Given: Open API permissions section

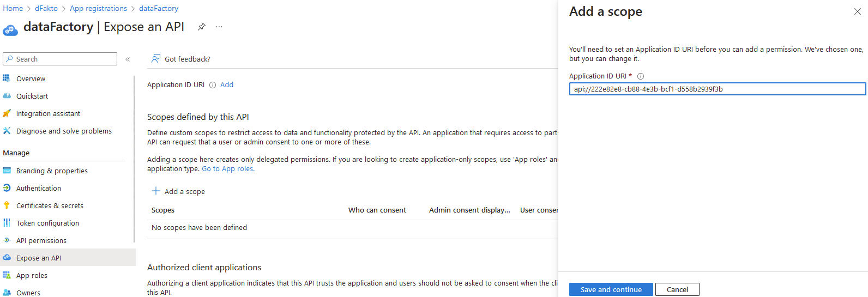Looking at the screenshot, I should coord(41,241).
